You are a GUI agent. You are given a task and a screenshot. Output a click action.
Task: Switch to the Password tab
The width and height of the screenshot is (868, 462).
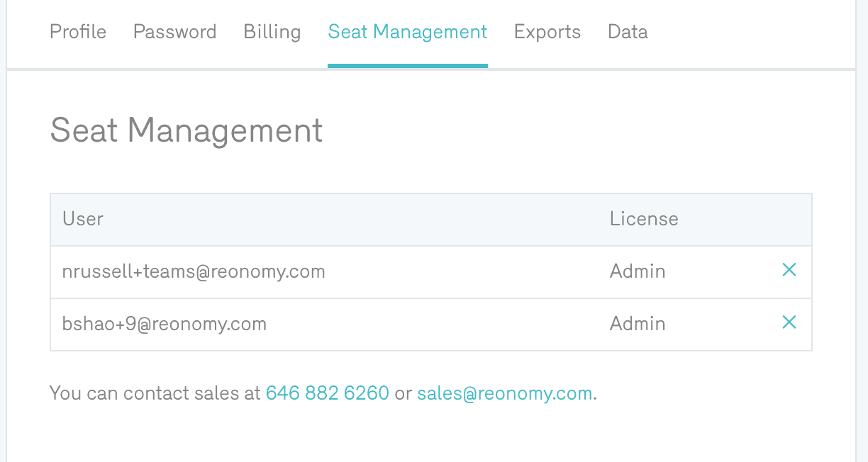pyautogui.click(x=174, y=32)
